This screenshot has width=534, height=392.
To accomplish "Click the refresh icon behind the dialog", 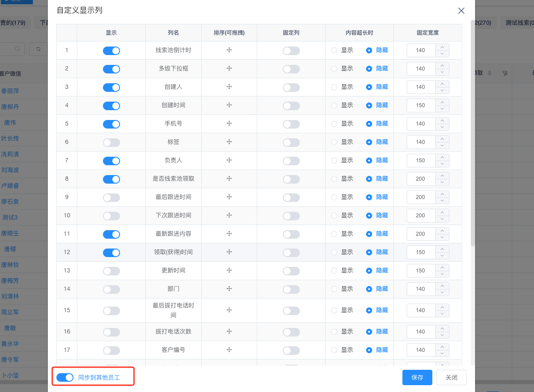I will coord(38,49).
